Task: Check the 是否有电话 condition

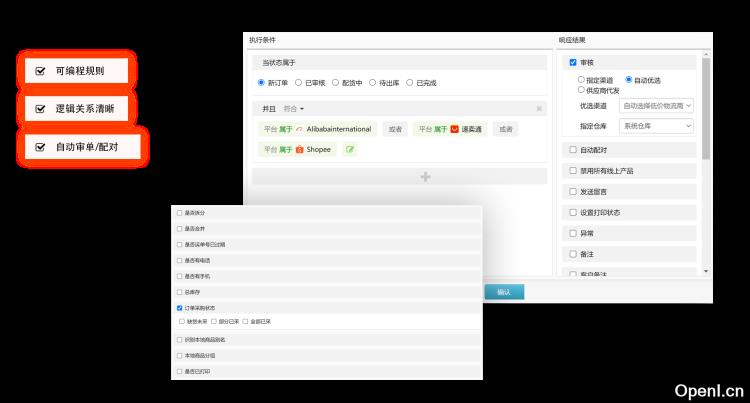Action: click(x=180, y=261)
